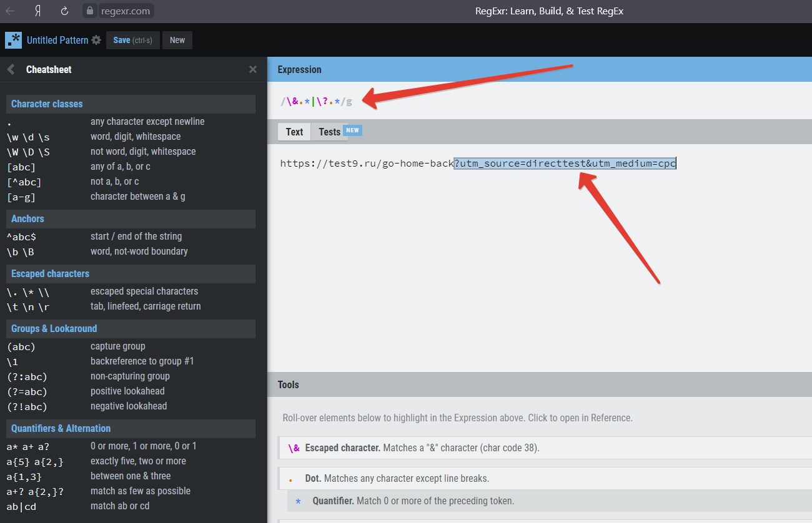
Task: Save the pattern with the Save button
Action: click(133, 40)
